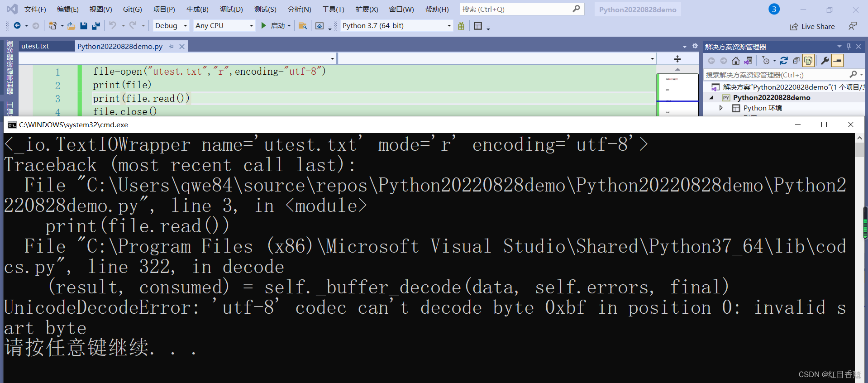Toggle auto-hide pin of Solution Explorer panel
Viewport: 868px width, 383px height.
(849, 46)
